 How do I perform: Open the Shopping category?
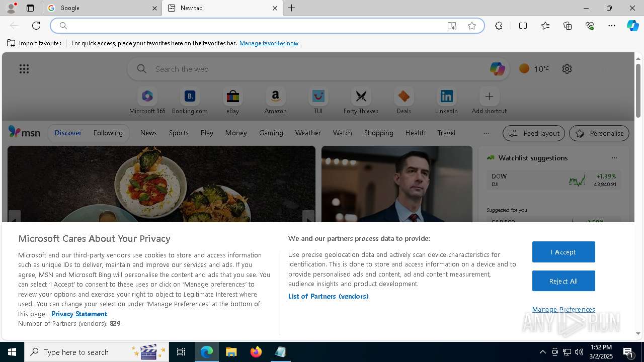point(379,133)
